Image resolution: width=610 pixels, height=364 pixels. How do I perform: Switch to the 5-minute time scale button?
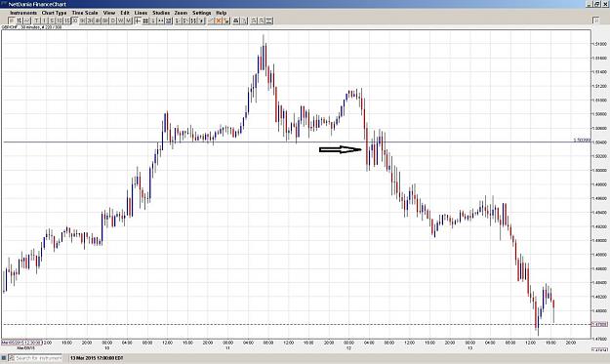tap(52, 20)
